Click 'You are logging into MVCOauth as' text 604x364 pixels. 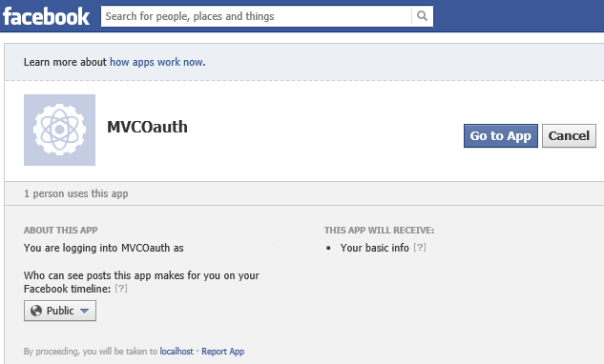[104, 248]
